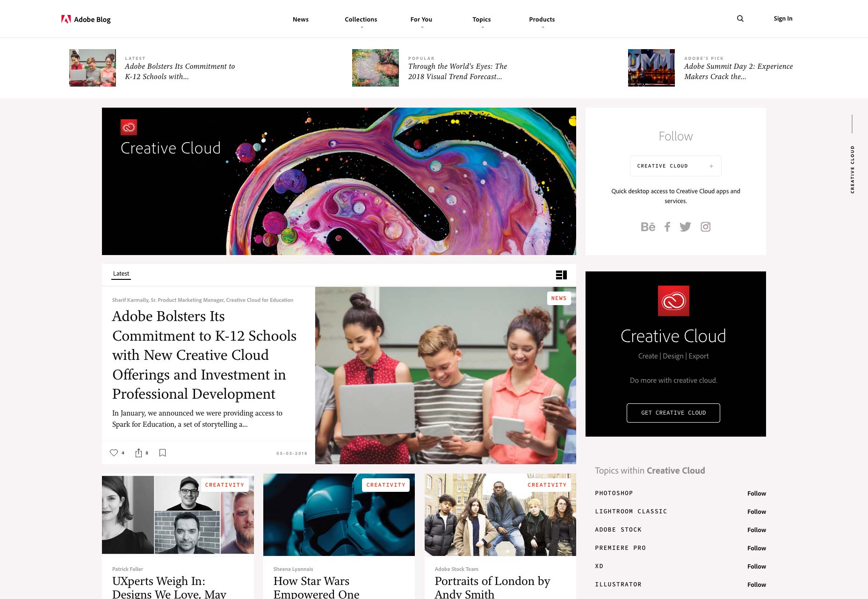This screenshot has height=599, width=868.
Task: Follow the Illustrator topic
Action: (x=757, y=585)
